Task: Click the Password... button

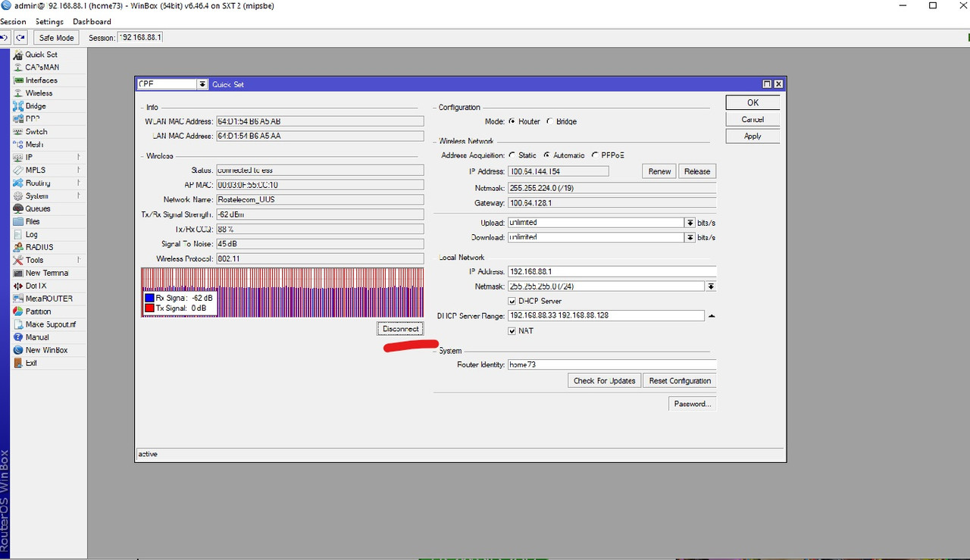Action: pos(693,404)
